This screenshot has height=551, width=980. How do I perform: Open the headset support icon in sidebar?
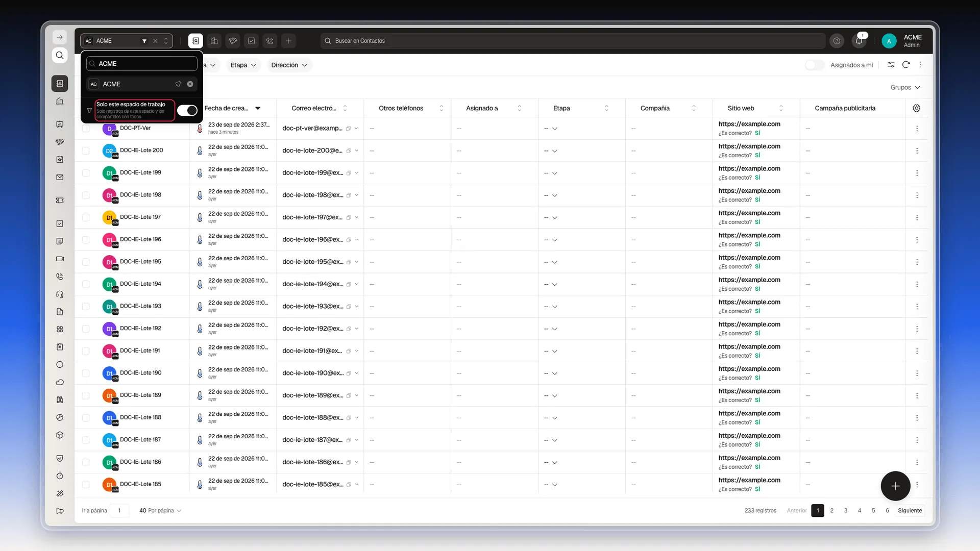point(60,294)
